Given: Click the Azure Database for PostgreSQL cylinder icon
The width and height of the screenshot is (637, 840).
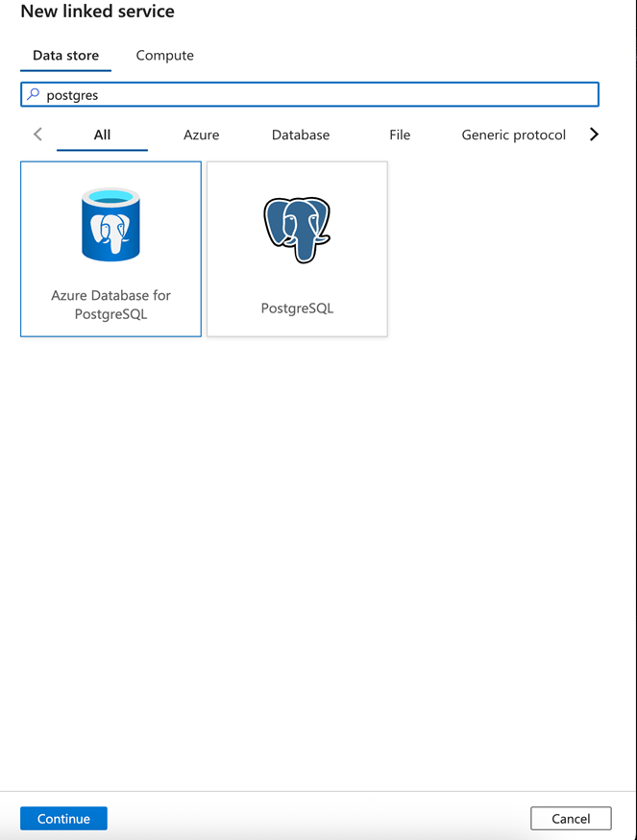Looking at the screenshot, I should (x=110, y=225).
